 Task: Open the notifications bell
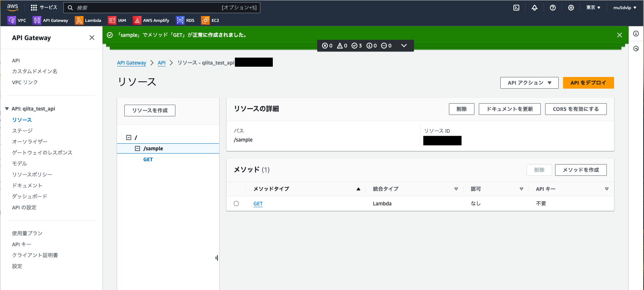pos(535,8)
